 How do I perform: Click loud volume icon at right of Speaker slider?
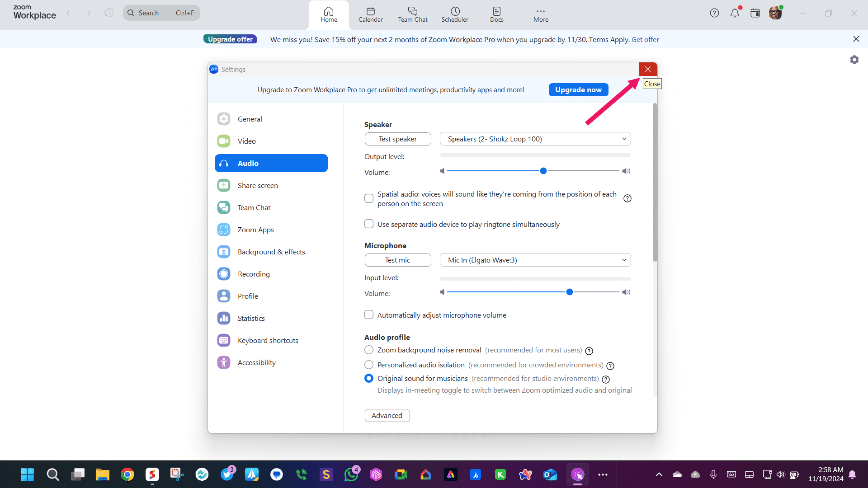click(626, 171)
